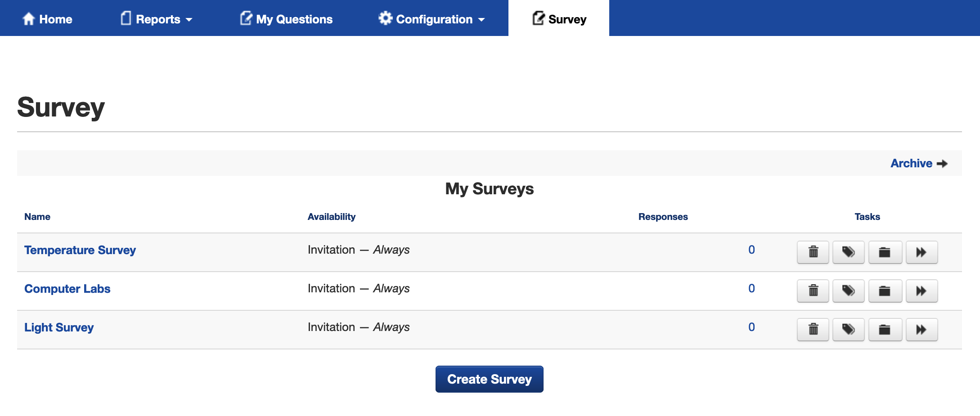Image resolution: width=980 pixels, height=416 pixels.
Task: Click fast-forward icon for Light Survey
Action: coord(922,329)
